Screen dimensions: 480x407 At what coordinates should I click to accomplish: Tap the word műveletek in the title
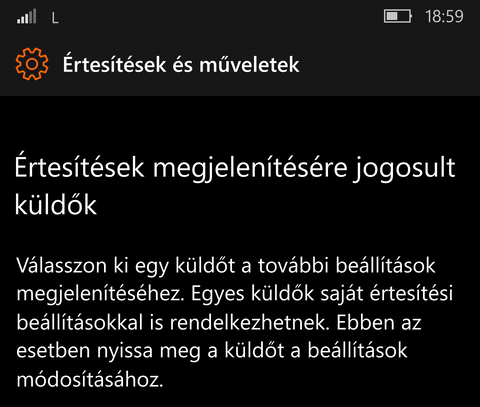coord(249,64)
